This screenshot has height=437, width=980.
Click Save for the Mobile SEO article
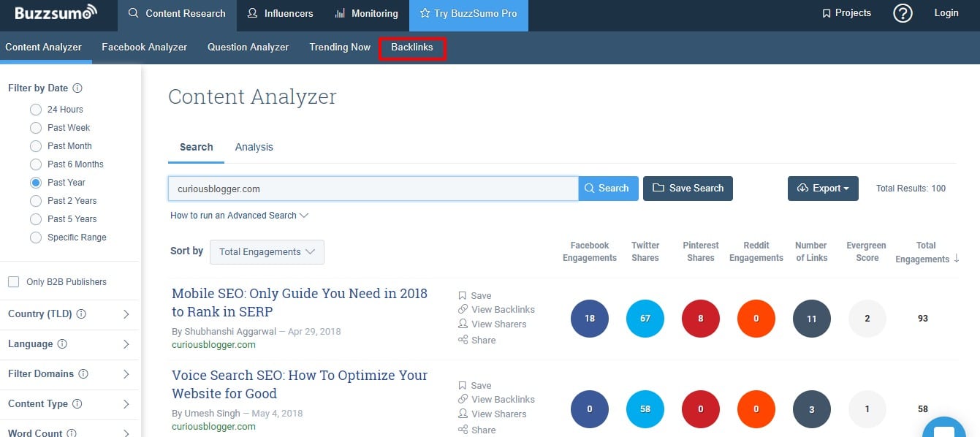[474, 296]
